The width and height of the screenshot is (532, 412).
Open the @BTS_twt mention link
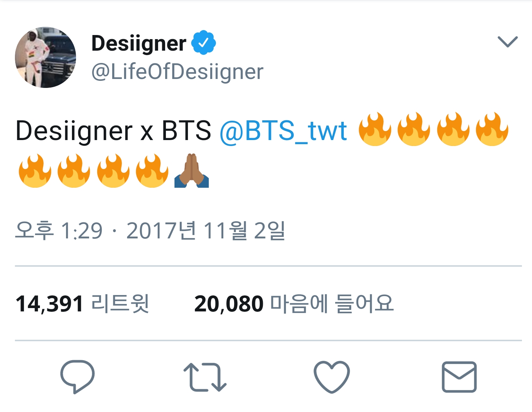coord(283,131)
